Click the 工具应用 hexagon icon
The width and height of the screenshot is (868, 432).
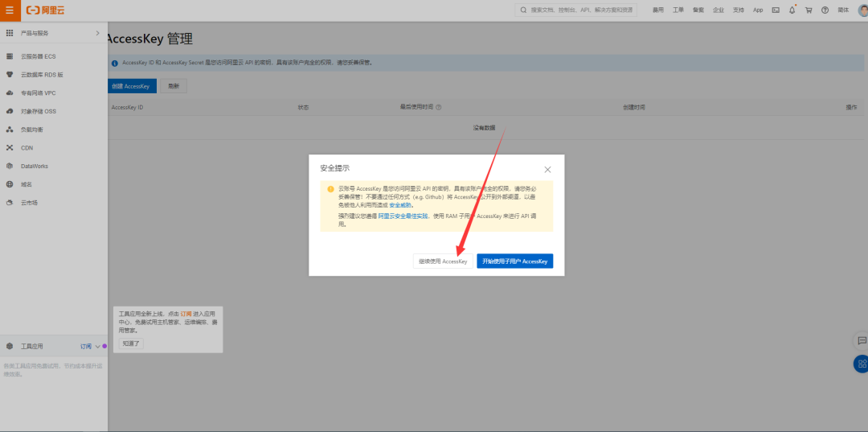pos(10,346)
